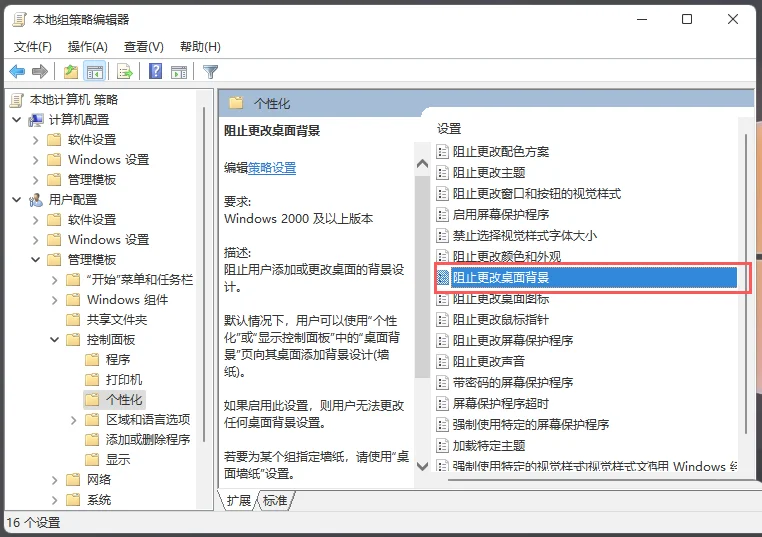Click the Back arrow toolbar icon
This screenshot has width=762, height=537.
click(17, 72)
